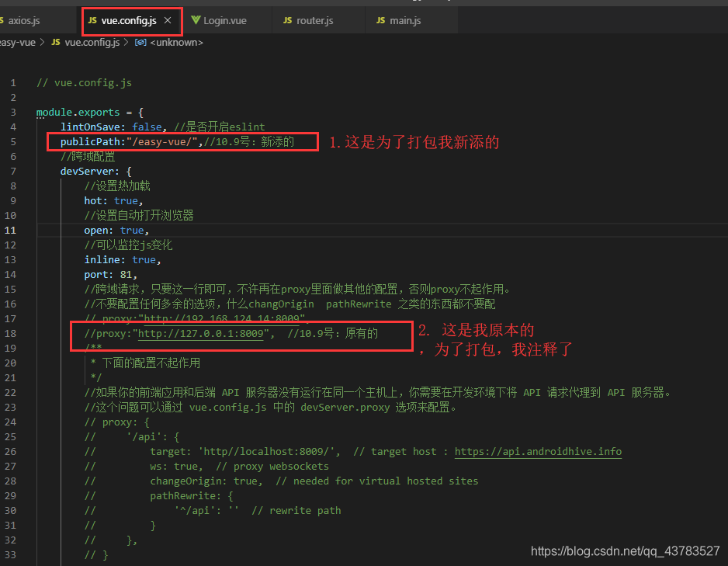Open the Login.vue tab
Image resolution: width=728 pixels, height=566 pixels.
click(x=225, y=20)
